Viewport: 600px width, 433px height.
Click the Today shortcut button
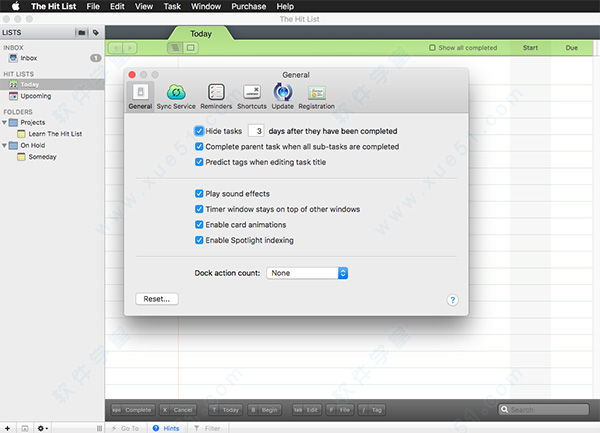pos(226,410)
